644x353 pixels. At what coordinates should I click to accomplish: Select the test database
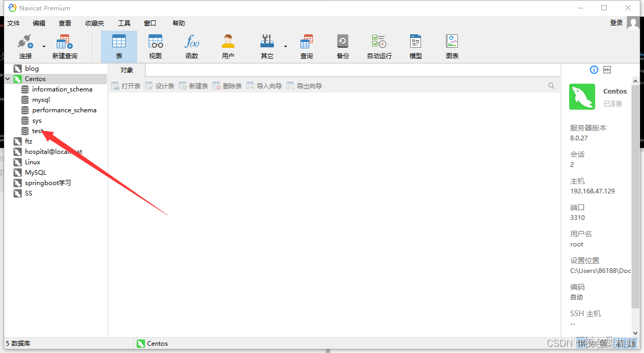pyautogui.click(x=37, y=131)
